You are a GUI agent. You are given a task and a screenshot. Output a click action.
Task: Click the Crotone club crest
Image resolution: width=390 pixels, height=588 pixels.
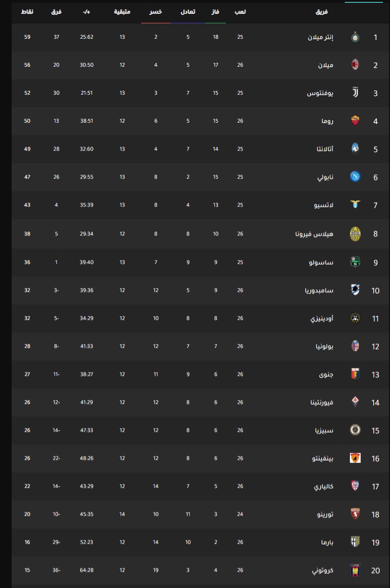tap(355, 570)
